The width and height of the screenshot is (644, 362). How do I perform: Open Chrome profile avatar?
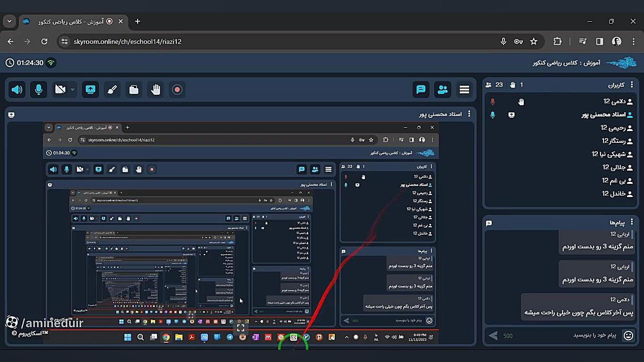click(617, 41)
